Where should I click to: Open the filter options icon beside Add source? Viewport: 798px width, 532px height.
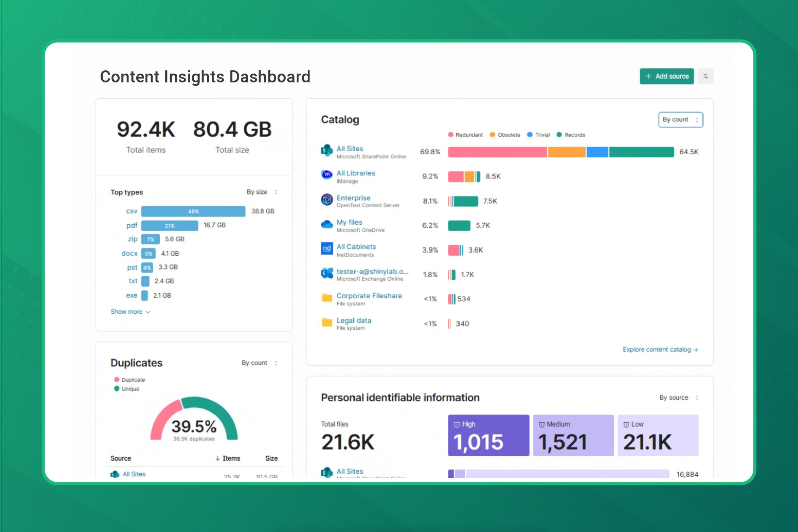(706, 76)
